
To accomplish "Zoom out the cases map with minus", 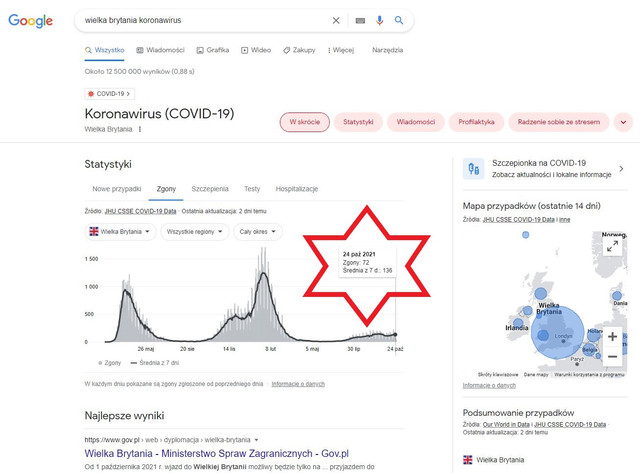I will pyautogui.click(x=612, y=356).
